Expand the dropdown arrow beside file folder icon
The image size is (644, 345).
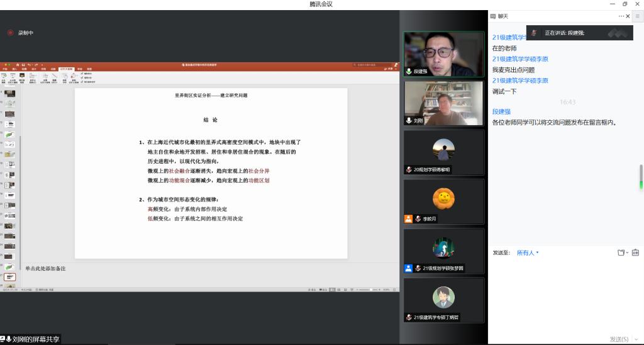(x=627, y=252)
